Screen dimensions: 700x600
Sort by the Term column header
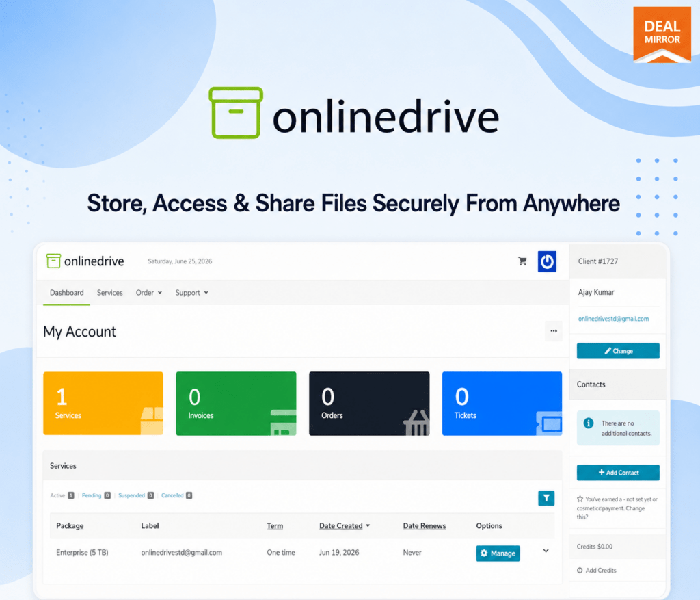275,526
